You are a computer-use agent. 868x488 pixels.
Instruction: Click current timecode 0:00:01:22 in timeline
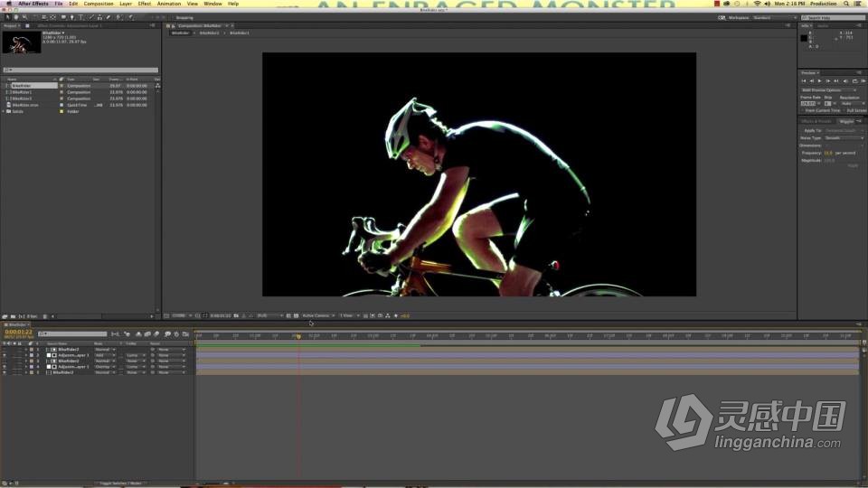tap(18, 332)
